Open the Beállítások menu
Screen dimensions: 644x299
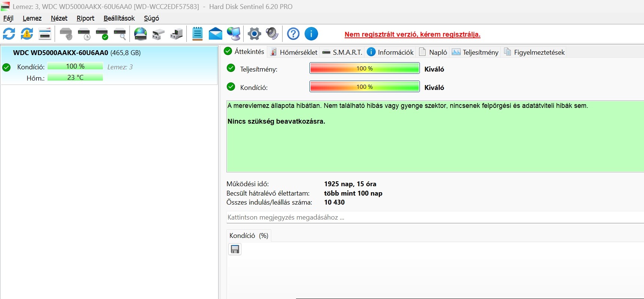tap(119, 18)
